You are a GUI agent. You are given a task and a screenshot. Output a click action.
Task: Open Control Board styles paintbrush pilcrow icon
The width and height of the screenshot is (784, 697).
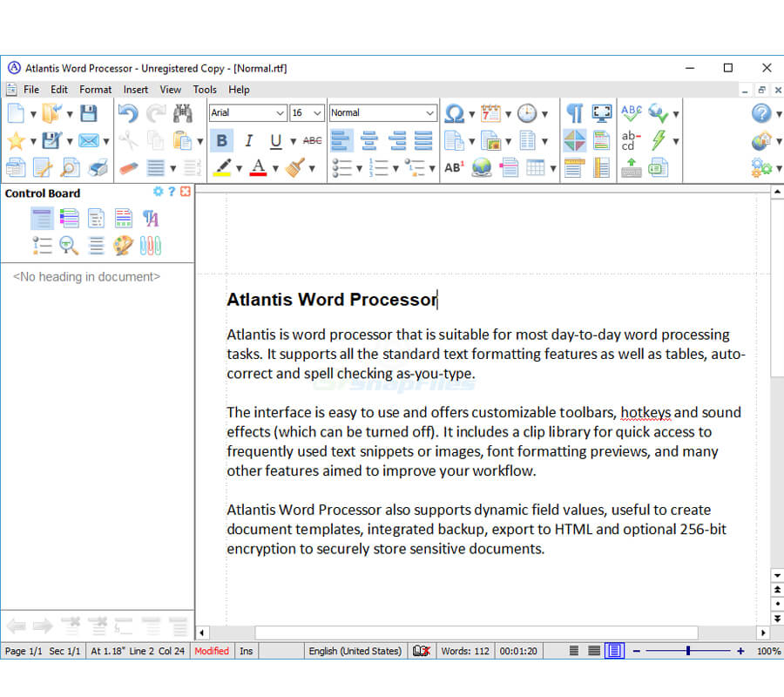coord(151,219)
